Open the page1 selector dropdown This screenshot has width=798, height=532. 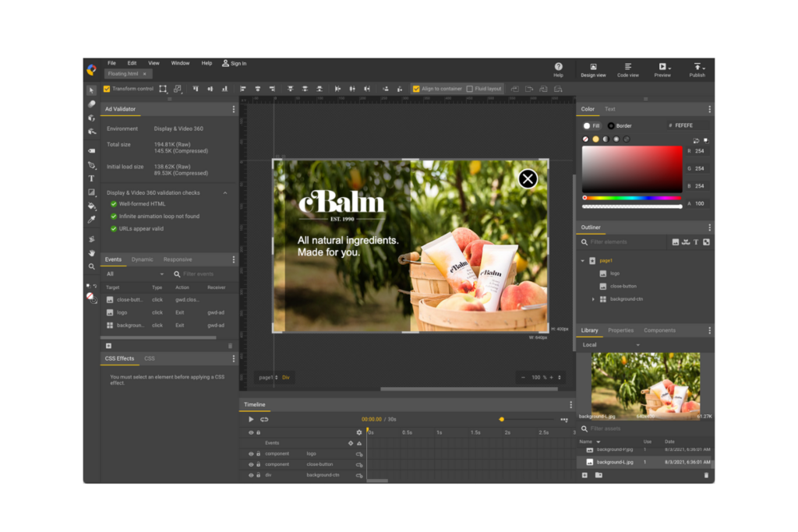tap(269, 377)
